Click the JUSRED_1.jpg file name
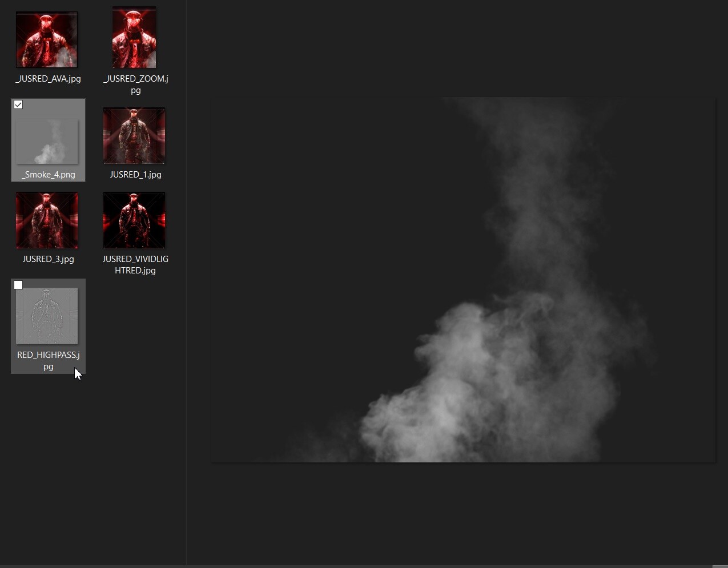 pyautogui.click(x=136, y=175)
